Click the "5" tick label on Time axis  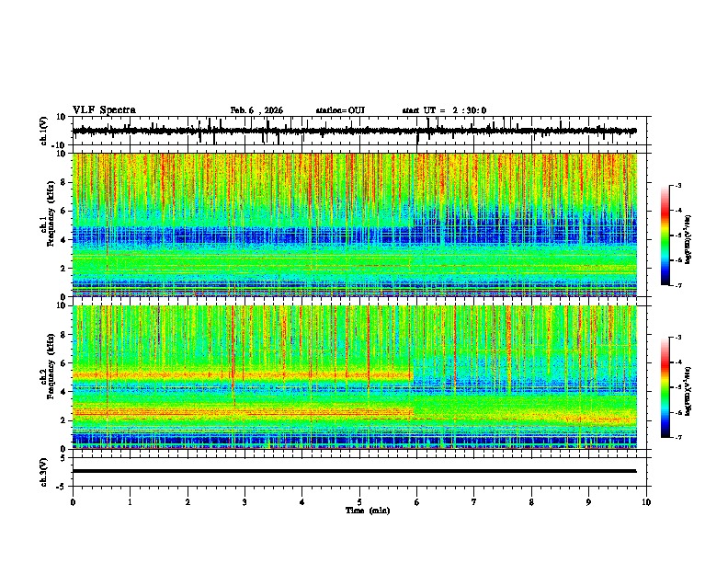[x=359, y=502]
